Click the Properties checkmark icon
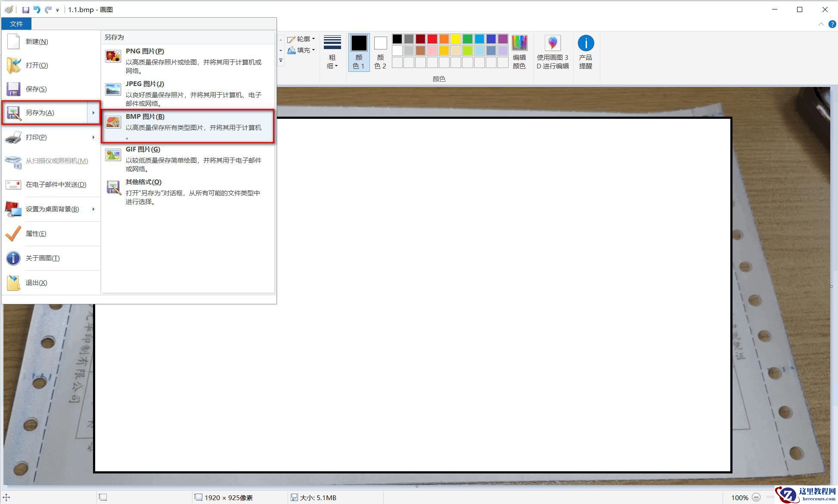 pos(13,234)
